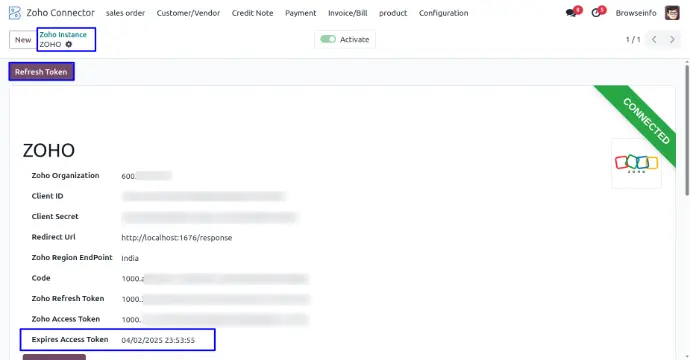This screenshot has height=360, width=690.
Task: Open the gear actions menu next to ZOHO
Action: (69, 44)
